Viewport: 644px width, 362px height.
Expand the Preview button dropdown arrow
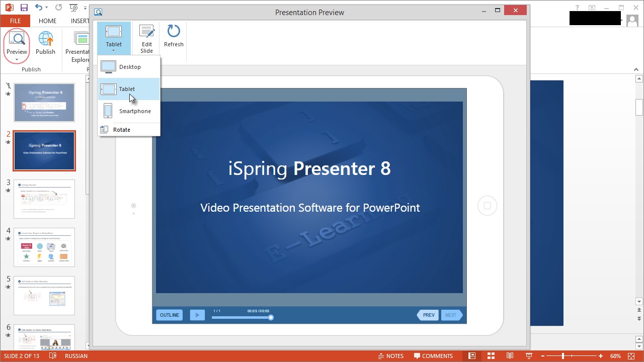point(17,59)
